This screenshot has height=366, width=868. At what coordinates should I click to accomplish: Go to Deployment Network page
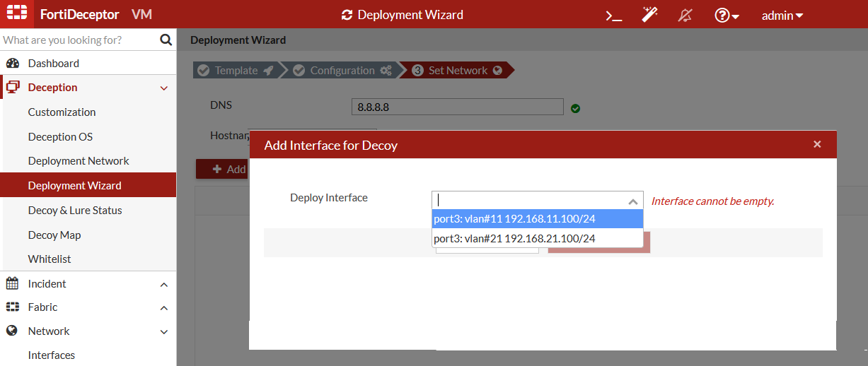click(x=79, y=161)
